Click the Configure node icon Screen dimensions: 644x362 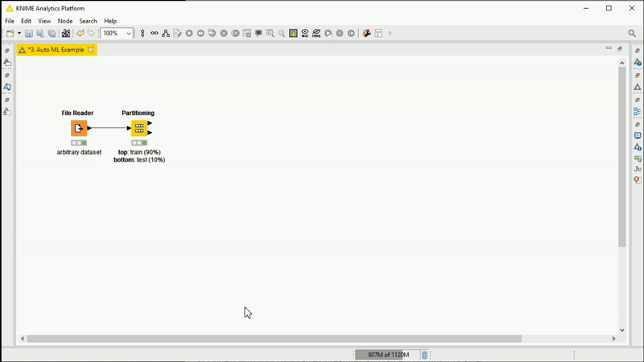[177, 33]
